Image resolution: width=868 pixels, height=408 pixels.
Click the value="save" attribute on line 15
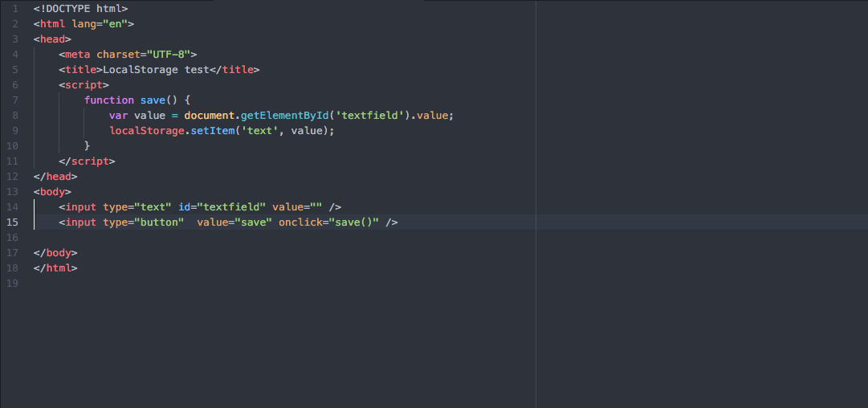pos(234,222)
